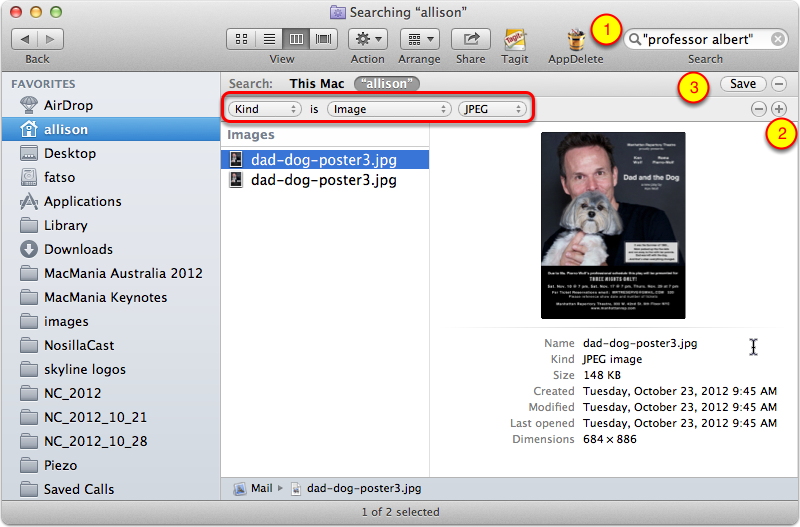Switch to icon view
Screen dimensions: 800x527
tap(242, 39)
